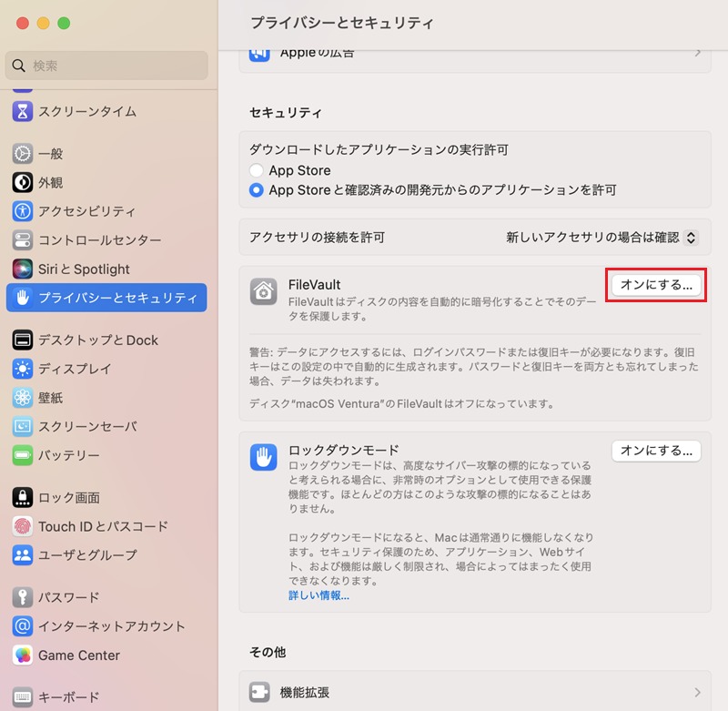Select 外観 in the sidebar
Screen dimensions: 728x711
pyautogui.click(x=51, y=182)
